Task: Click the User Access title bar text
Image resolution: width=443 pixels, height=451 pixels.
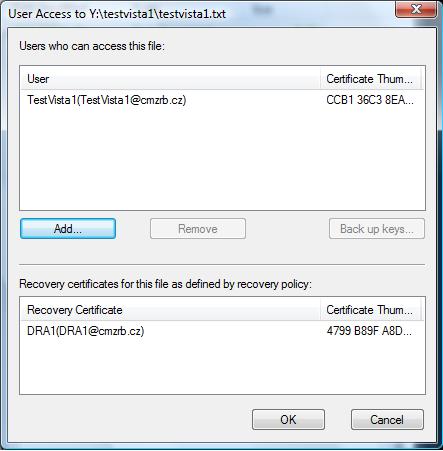Action: 117,14
